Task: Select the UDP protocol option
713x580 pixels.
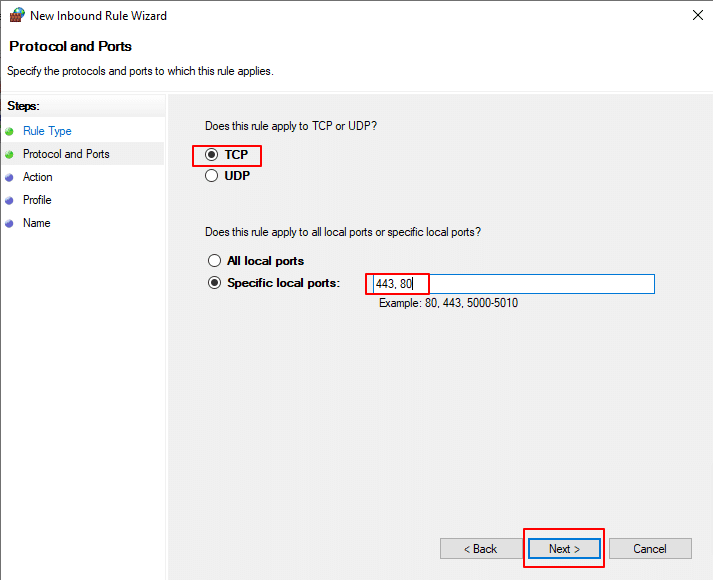Action: coord(212,176)
